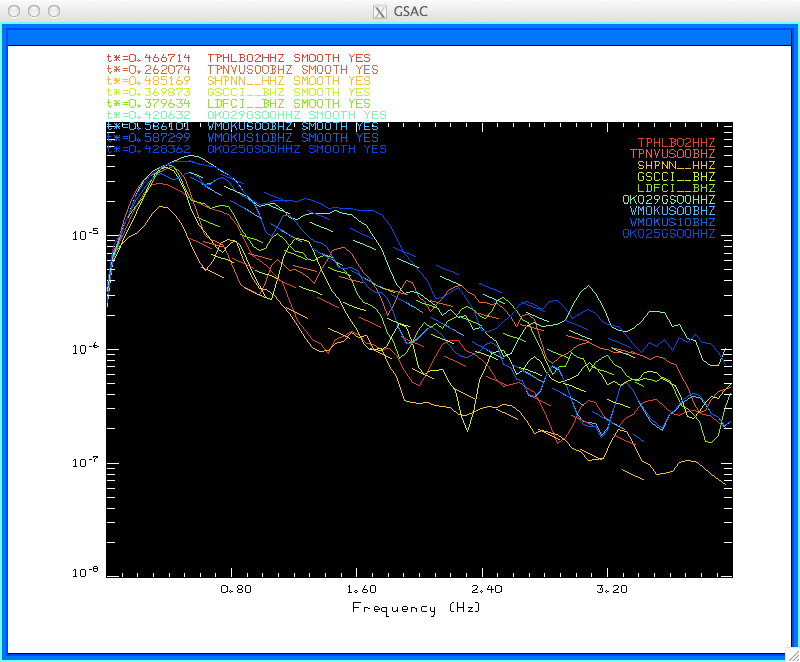Click the t*=0.262074 TPNVUS00BHZ header line
The image size is (800, 662).
242,69
